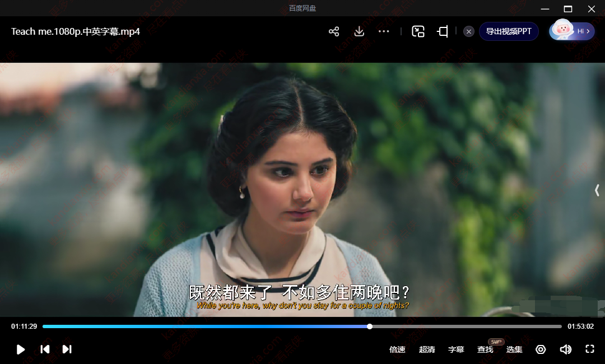Close the 百度网盘 window
Screen dimensions: 605x364
tap(591, 8)
